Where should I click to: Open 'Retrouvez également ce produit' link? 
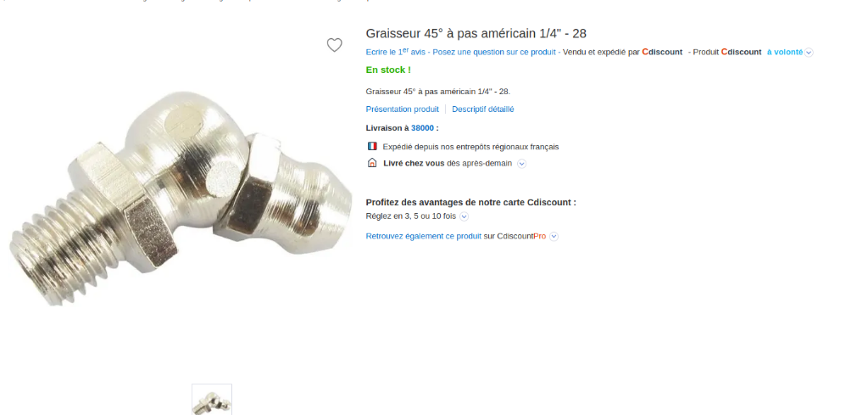coord(424,236)
